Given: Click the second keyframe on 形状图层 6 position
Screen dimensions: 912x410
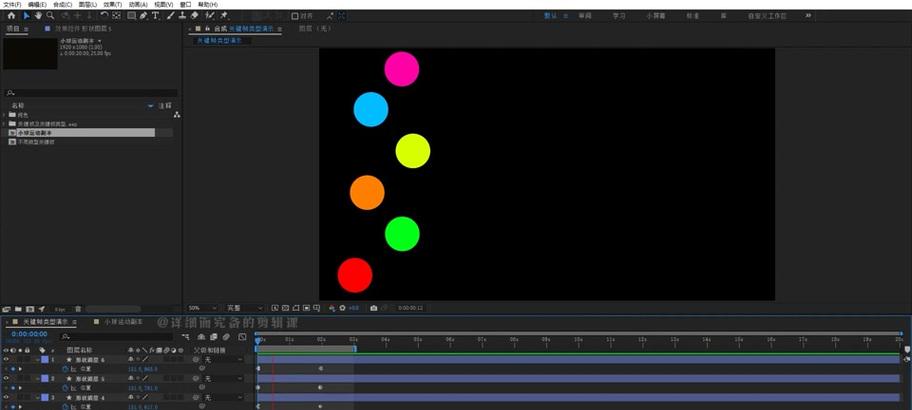Looking at the screenshot, I should click(x=320, y=369).
